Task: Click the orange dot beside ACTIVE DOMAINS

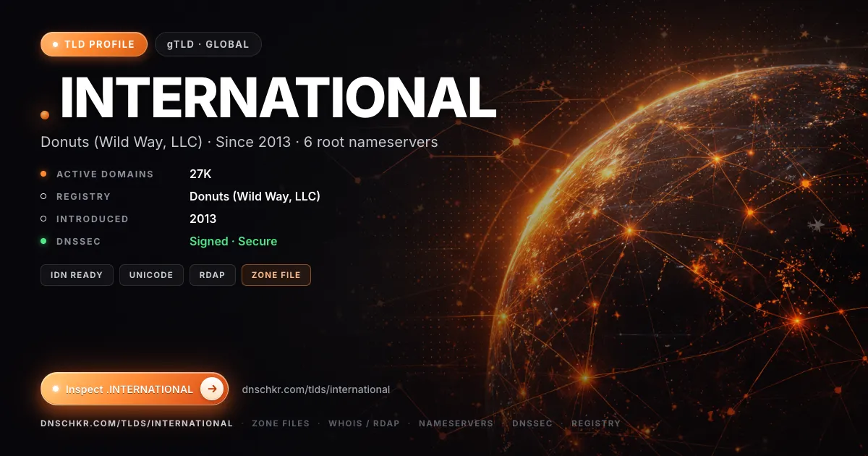Action: [x=43, y=174]
